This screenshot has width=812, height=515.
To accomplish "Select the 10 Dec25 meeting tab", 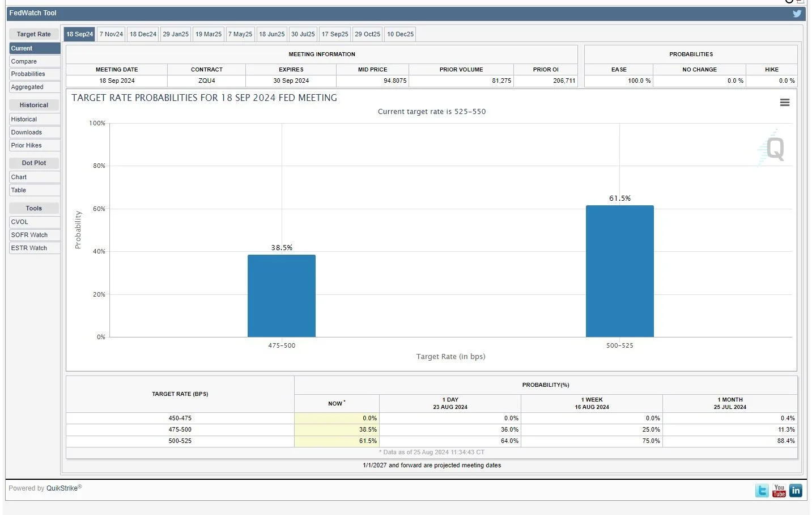I will (401, 34).
